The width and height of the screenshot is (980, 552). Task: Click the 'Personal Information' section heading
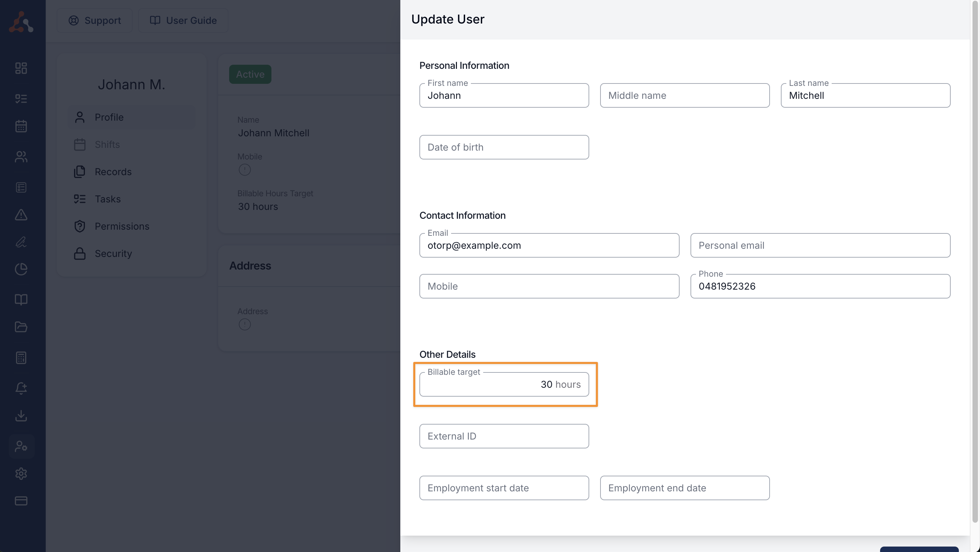tap(464, 65)
